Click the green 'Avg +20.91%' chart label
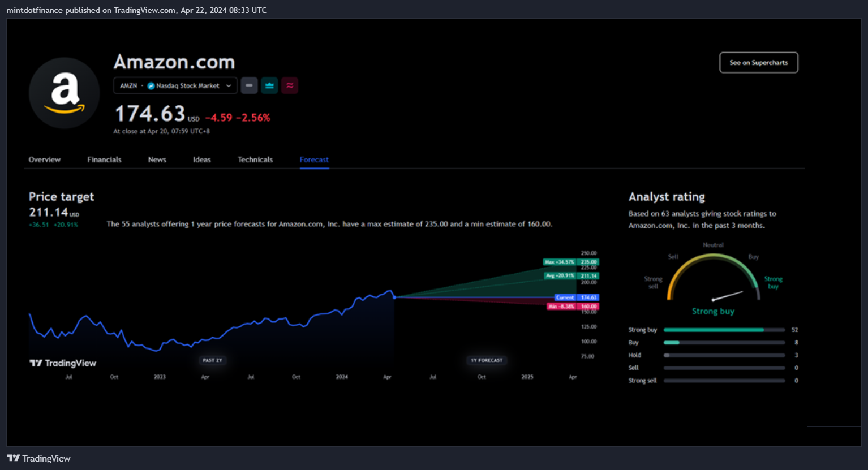 click(x=561, y=276)
